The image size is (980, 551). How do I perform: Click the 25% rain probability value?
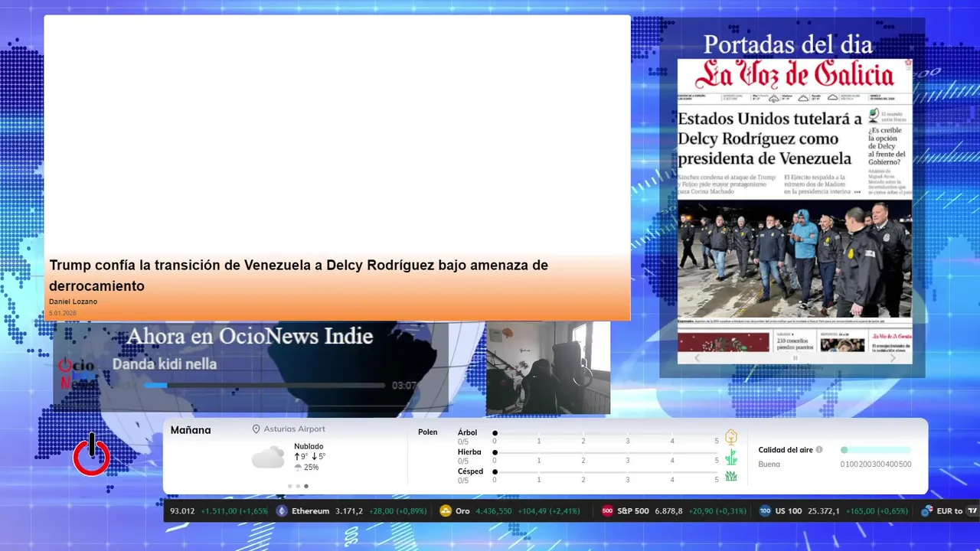pos(311,468)
